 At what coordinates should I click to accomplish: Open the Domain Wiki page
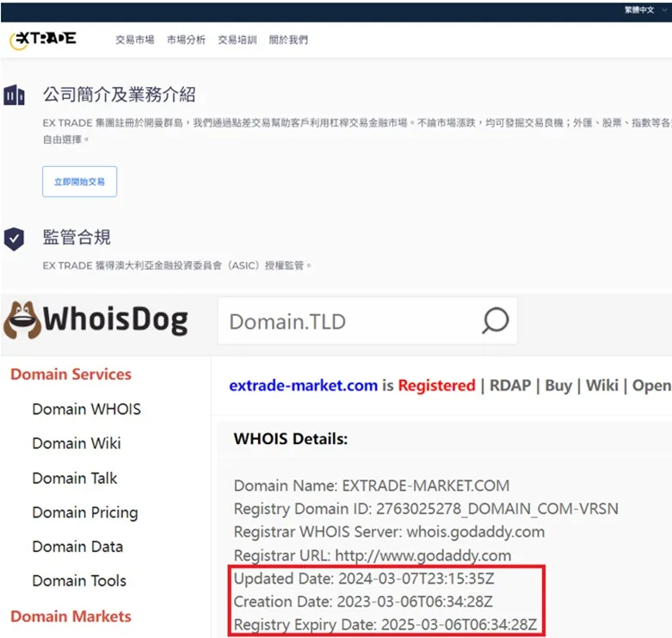pos(77,443)
